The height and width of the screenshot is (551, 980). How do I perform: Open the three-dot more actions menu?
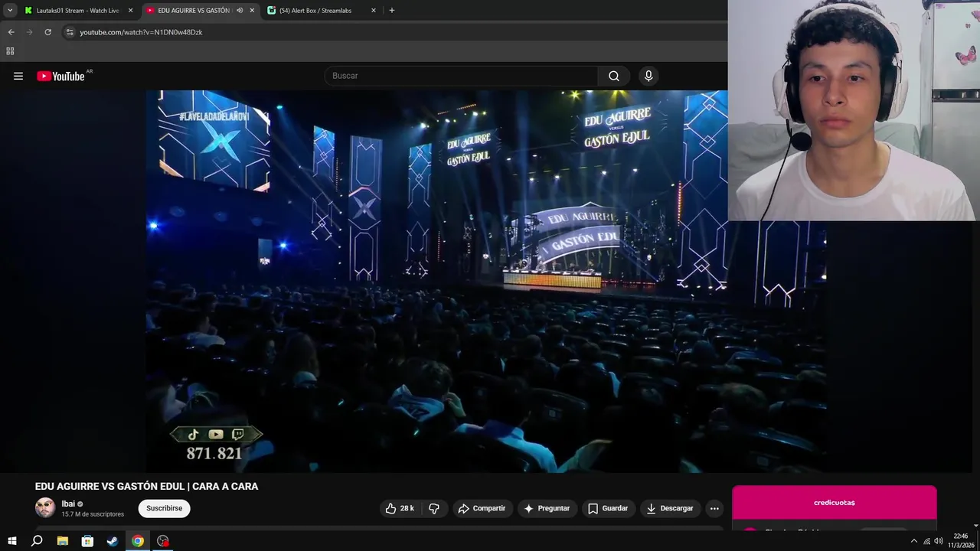(714, 508)
